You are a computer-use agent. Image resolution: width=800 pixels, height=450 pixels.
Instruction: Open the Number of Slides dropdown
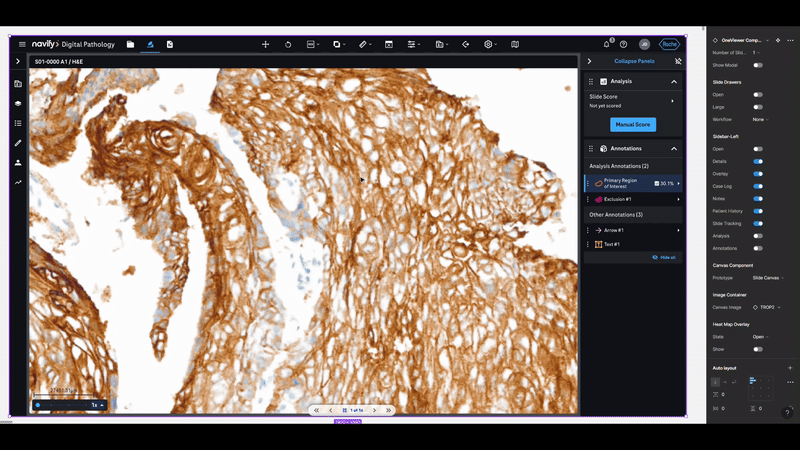[756, 53]
